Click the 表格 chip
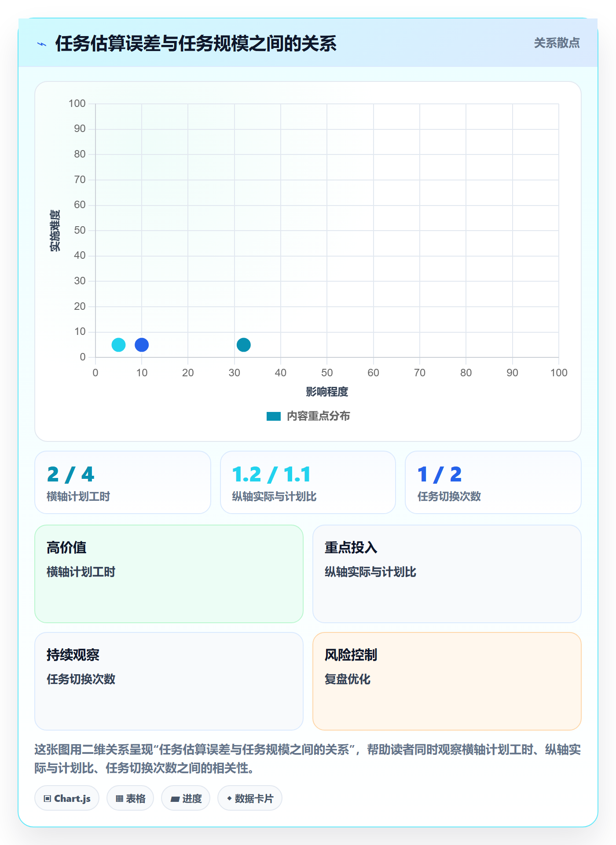Screen dimensions: 616x845 coord(130,798)
